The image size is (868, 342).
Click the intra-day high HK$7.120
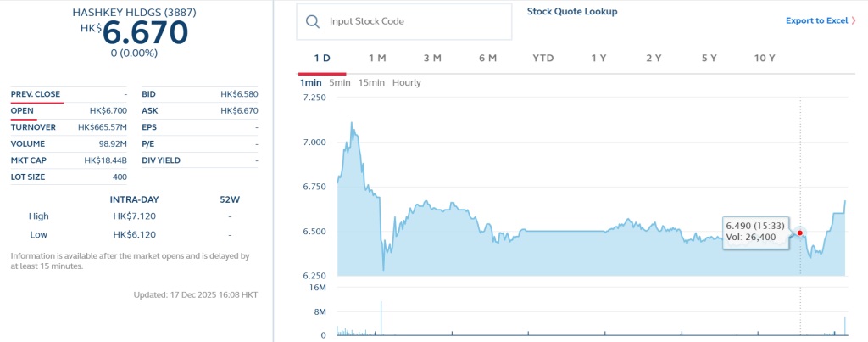point(135,216)
